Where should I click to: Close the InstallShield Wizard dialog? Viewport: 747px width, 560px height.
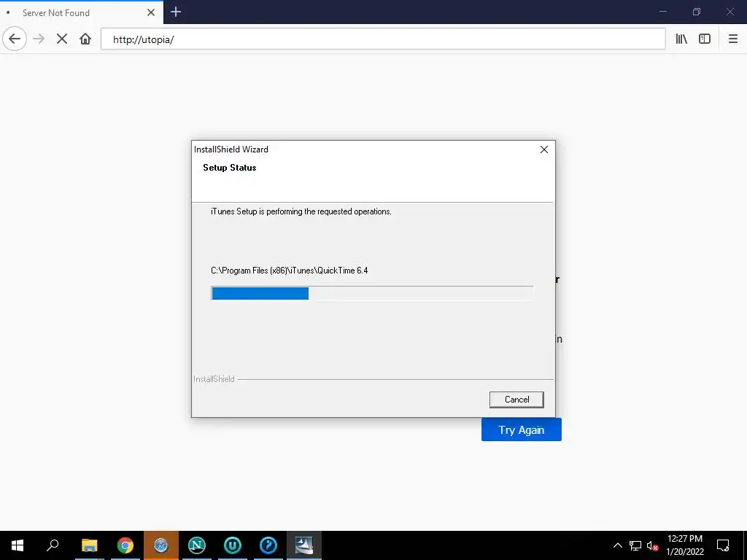point(544,149)
